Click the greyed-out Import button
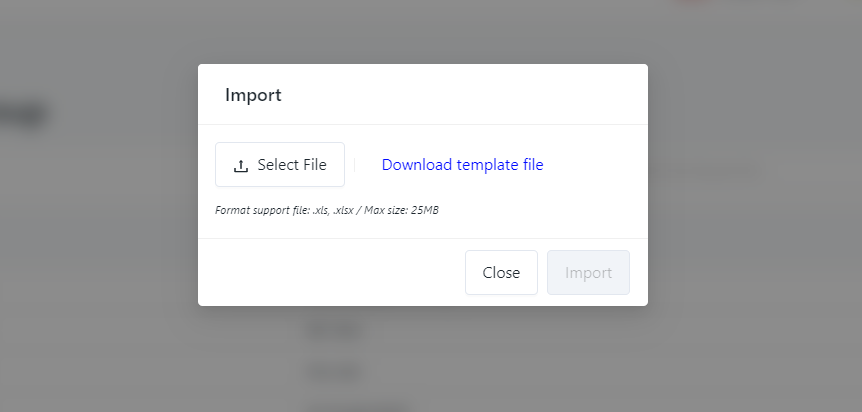This screenshot has width=862, height=412. tap(588, 273)
